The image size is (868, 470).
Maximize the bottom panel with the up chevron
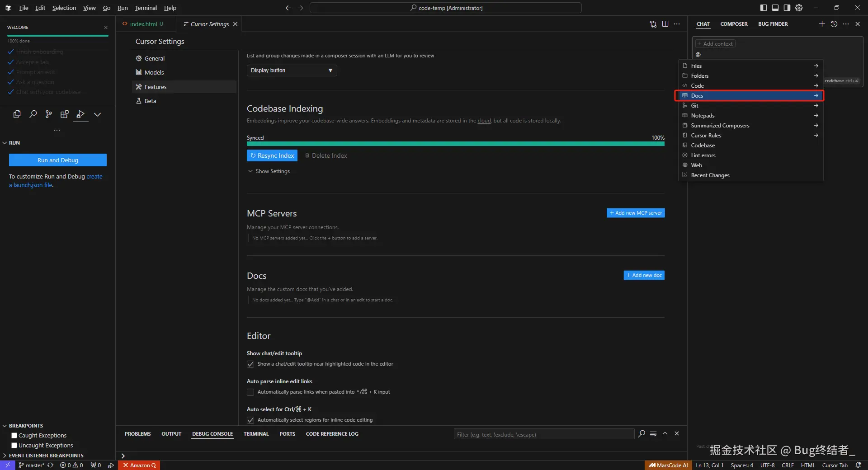point(665,434)
